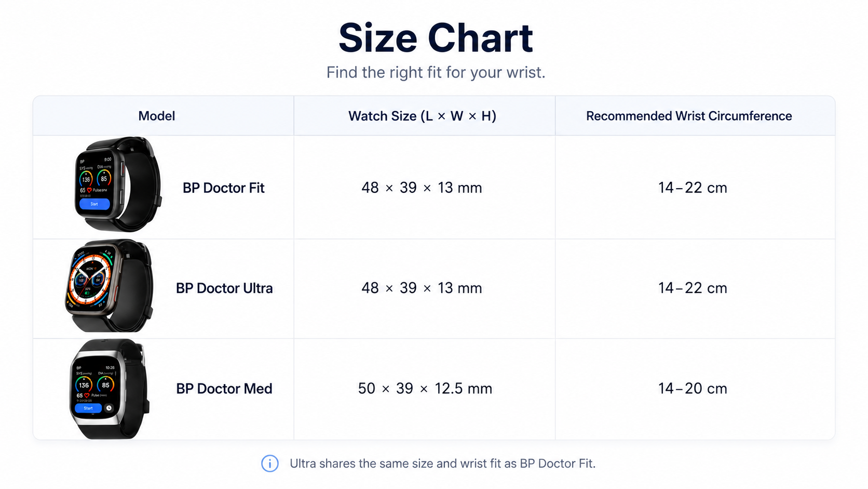Screen dimensions: 868x489
Task: Select the BP Doctor Ultra watch image
Action: 109,285
